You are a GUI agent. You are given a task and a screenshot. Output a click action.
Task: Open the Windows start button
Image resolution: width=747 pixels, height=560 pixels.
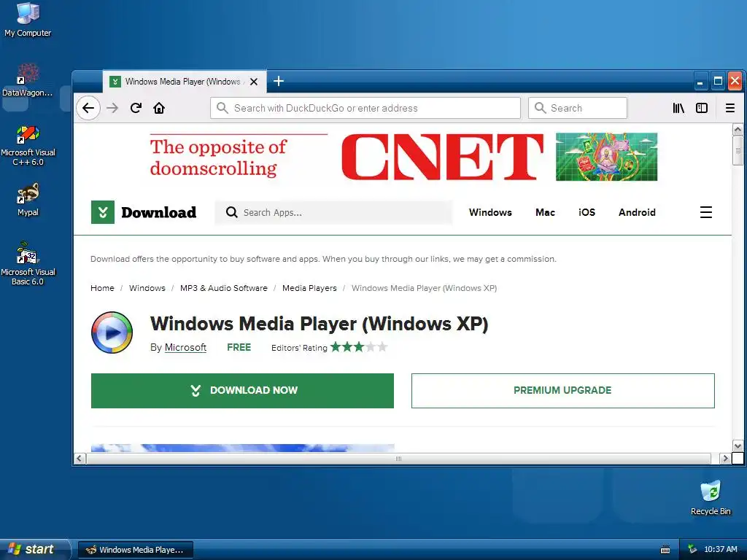34,549
